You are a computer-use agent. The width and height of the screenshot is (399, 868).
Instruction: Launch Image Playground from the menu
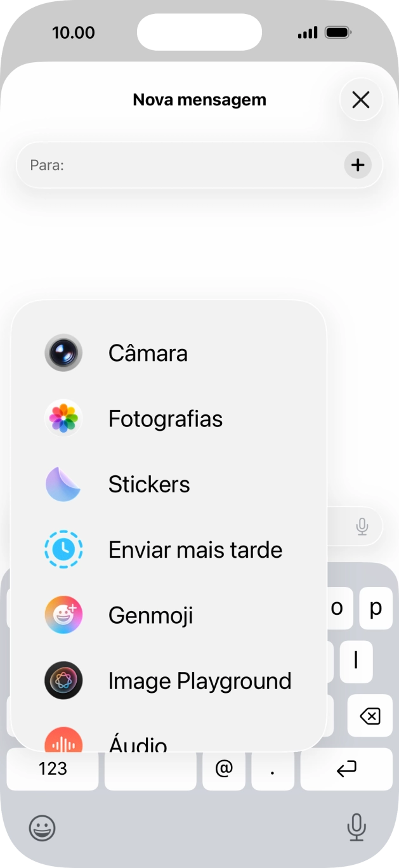click(x=199, y=681)
